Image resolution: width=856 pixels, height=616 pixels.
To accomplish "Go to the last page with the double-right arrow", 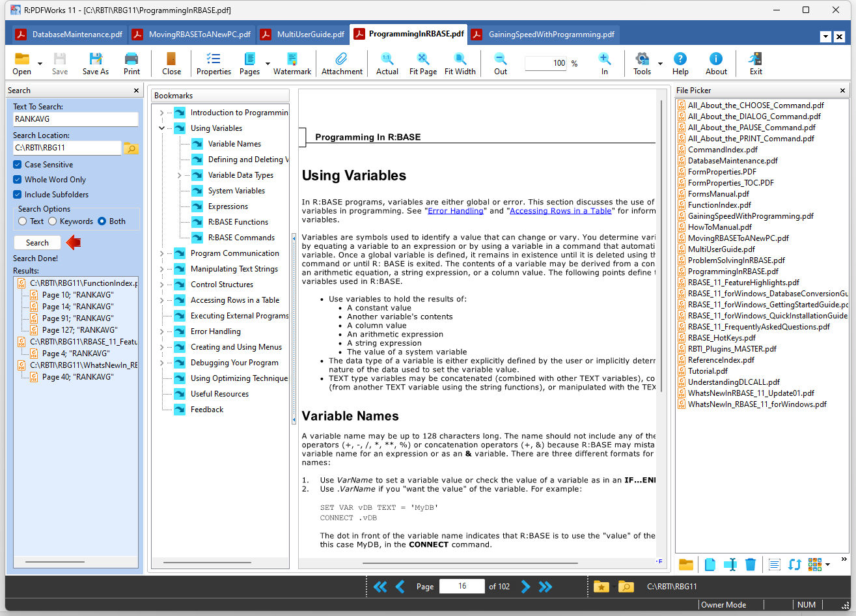I will coord(545,587).
